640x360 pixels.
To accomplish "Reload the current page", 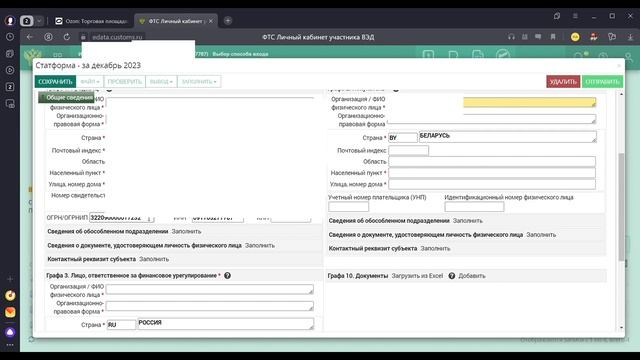I will click(67, 37).
